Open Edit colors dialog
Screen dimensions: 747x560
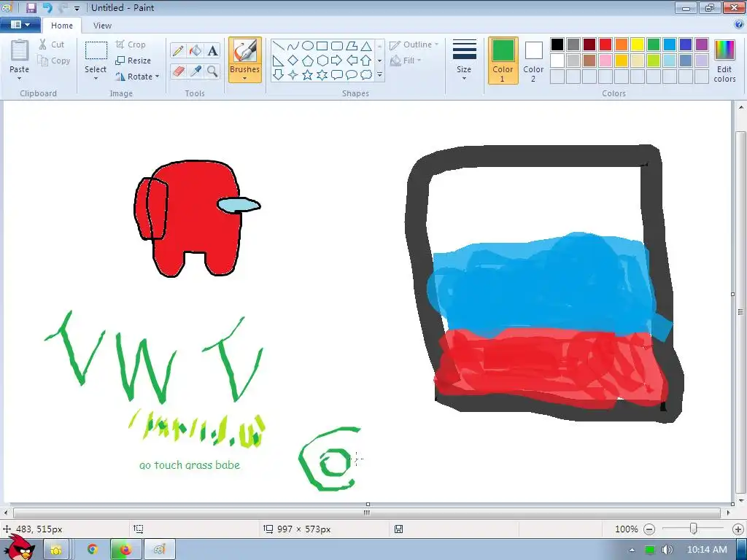(x=724, y=61)
